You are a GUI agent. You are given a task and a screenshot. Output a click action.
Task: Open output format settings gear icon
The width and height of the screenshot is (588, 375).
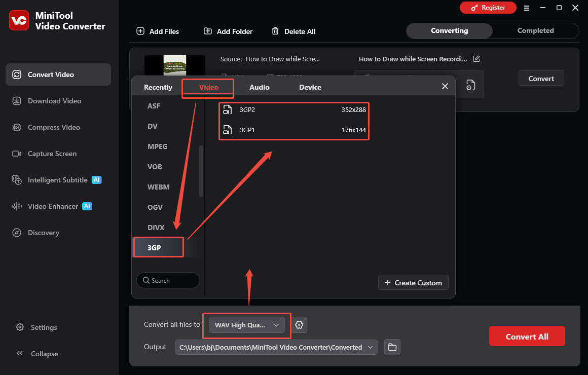pos(299,325)
